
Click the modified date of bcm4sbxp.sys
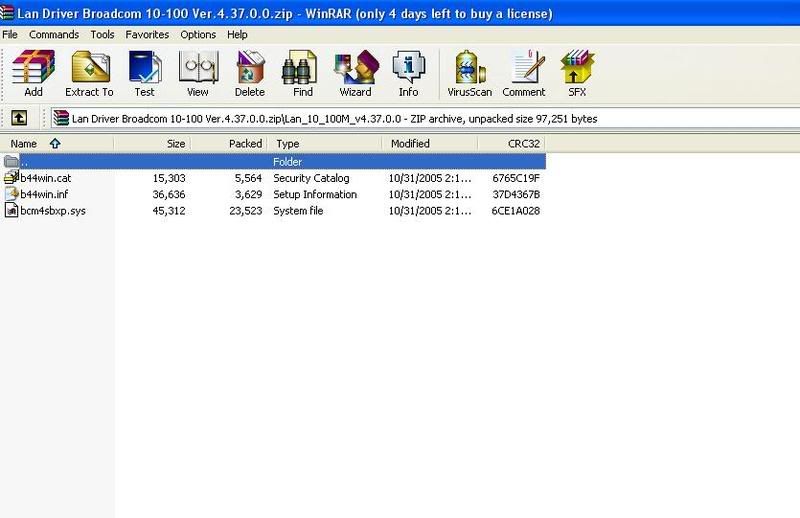coord(430,211)
